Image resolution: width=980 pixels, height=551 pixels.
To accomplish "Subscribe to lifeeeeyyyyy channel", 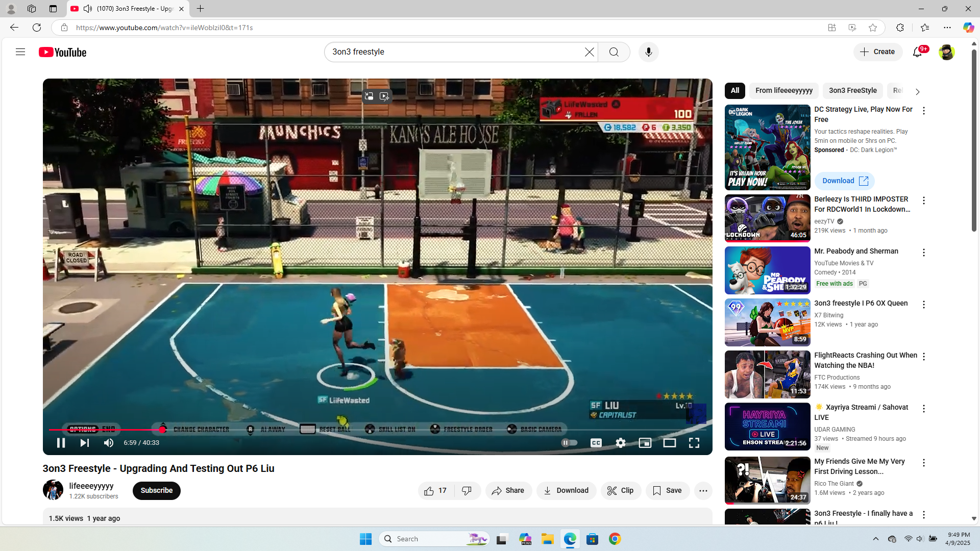I will pyautogui.click(x=156, y=491).
